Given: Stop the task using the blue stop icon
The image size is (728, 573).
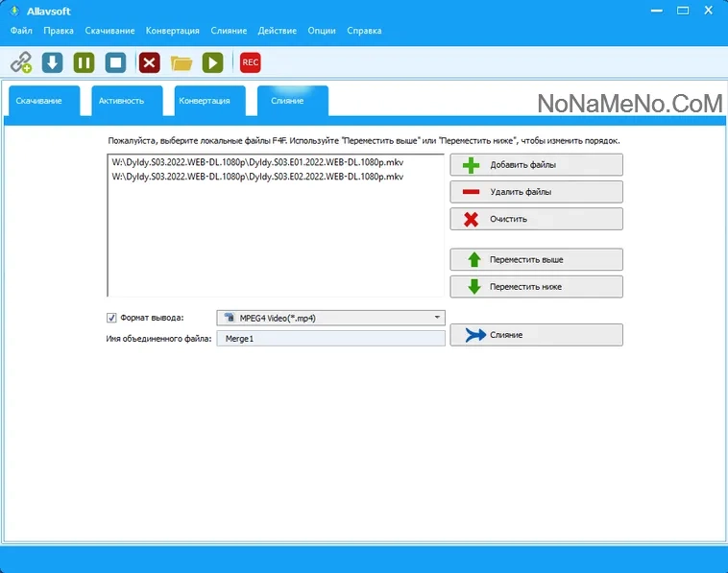Looking at the screenshot, I should pyautogui.click(x=116, y=62).
